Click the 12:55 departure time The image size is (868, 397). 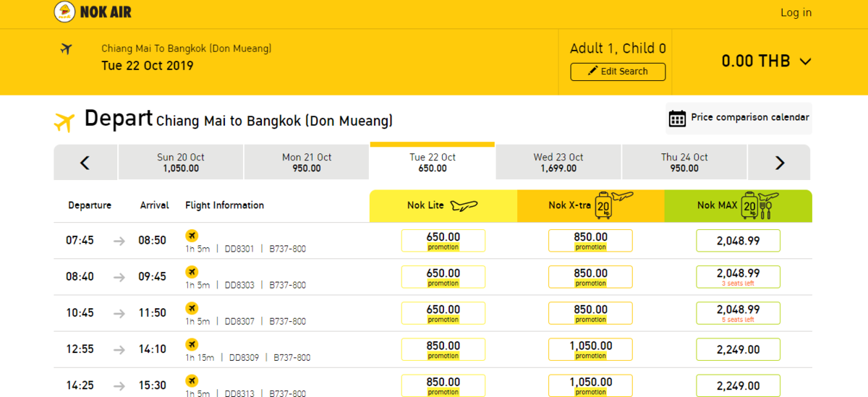click(80, 349)
